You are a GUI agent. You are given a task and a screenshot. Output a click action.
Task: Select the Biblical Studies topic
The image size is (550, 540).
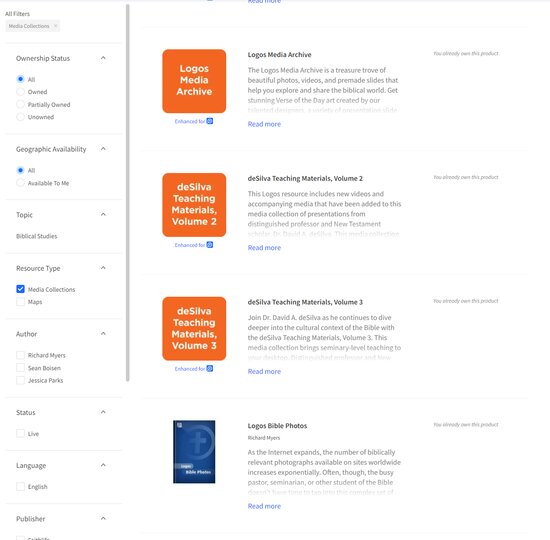pyautogui.click(x=36, y=236)
